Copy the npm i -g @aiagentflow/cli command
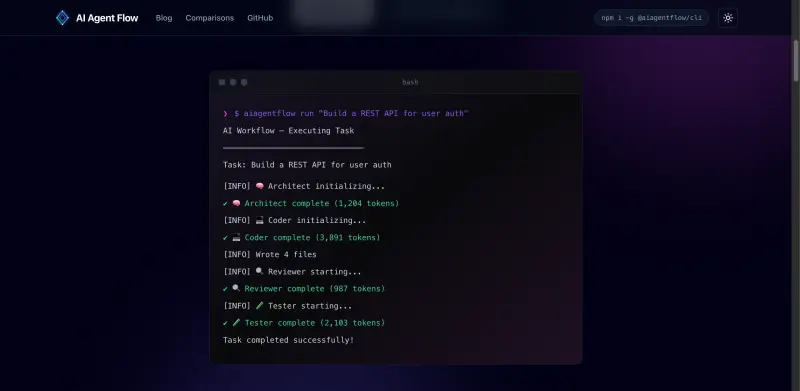This screenshot has width=800, height=391. point(652,18)
